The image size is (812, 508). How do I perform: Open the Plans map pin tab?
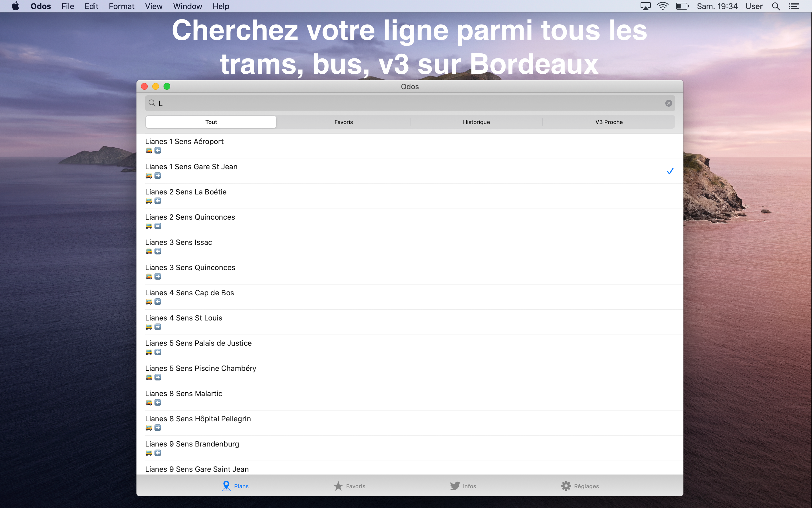point(235,486)
